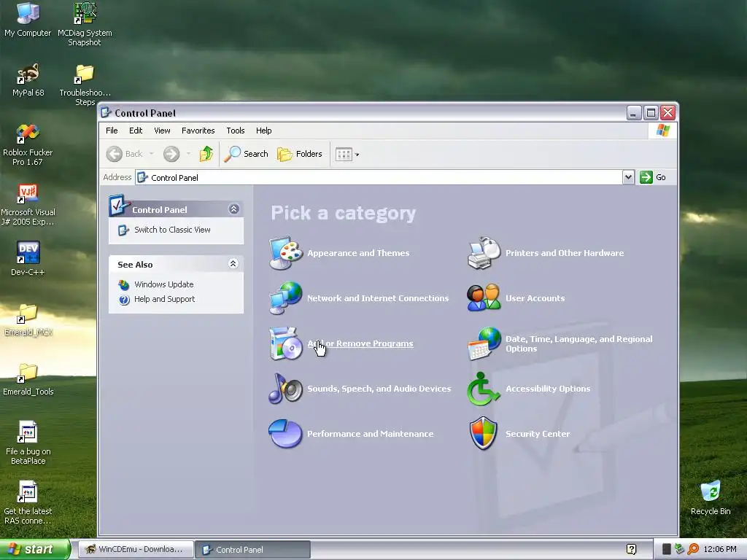747x560 pixels.
Task: Click the orange magnifier system tray icon
Action: 693,549
